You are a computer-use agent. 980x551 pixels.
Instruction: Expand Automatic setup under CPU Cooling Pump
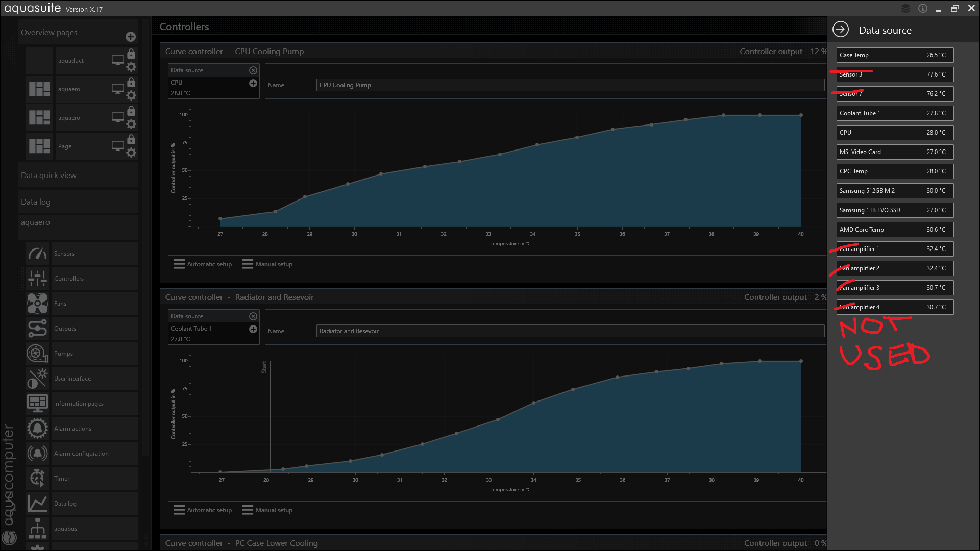203,264
